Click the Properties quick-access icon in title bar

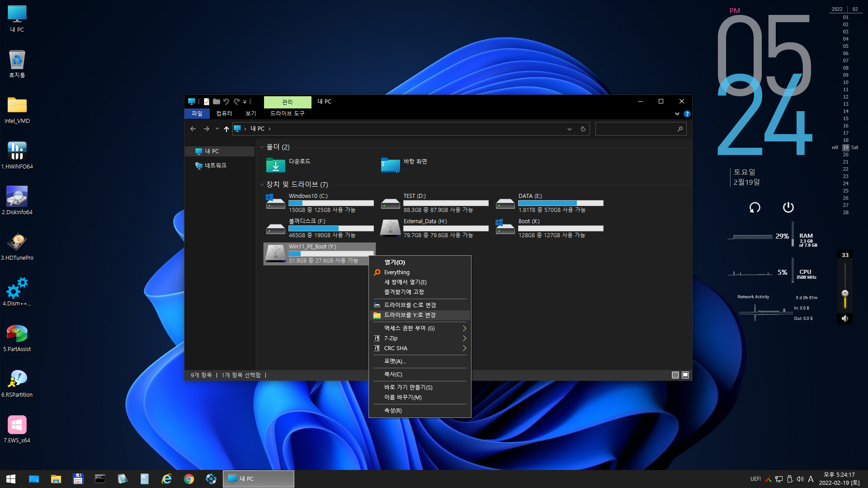207,102
